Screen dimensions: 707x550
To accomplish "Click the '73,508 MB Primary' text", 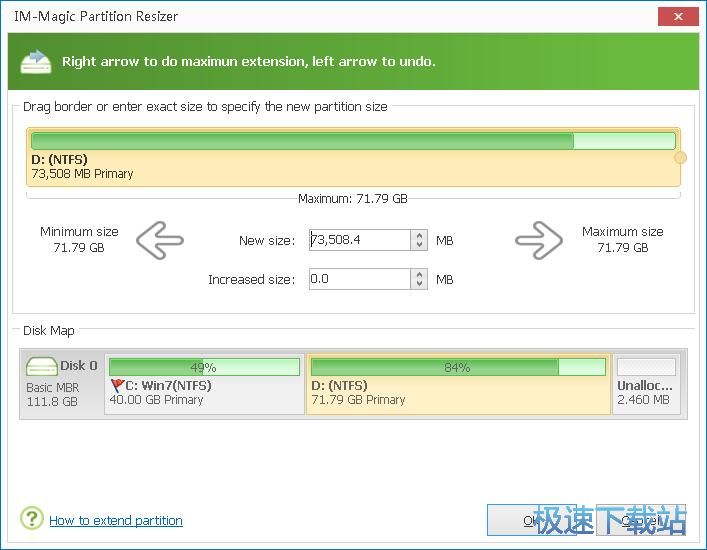I will point(83,174).
